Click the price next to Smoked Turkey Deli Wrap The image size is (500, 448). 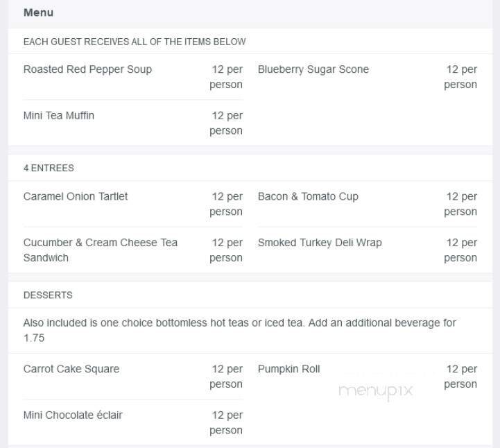(x=460, y=250)
